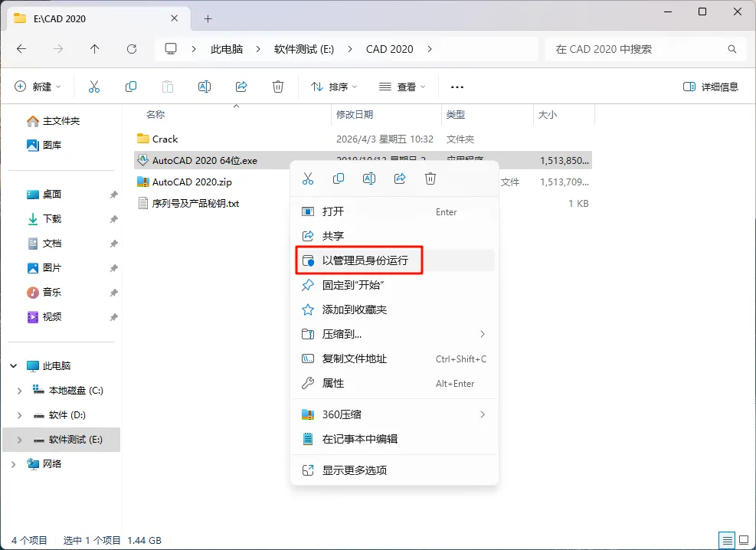Choose 显示更多选项 in context menu

pyautogui.click(x=394, y=470)
